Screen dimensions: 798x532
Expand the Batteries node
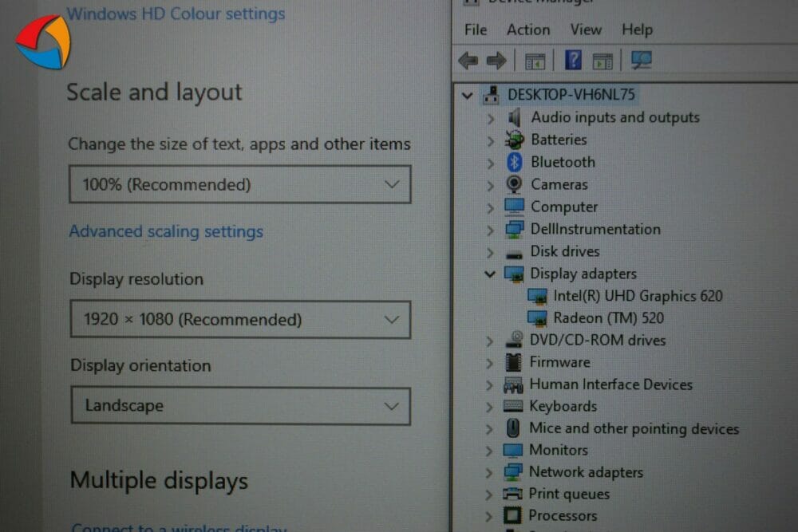(x=491, y=141)
